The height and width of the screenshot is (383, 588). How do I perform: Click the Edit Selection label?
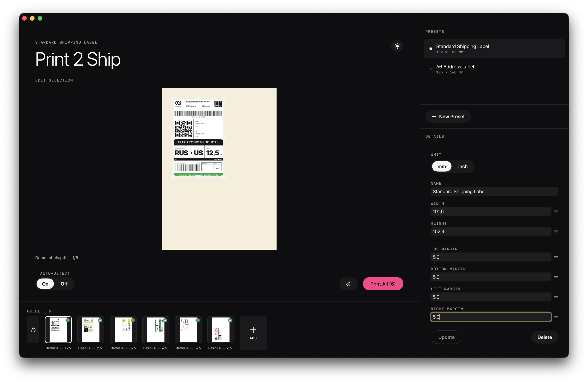[54, 80]
